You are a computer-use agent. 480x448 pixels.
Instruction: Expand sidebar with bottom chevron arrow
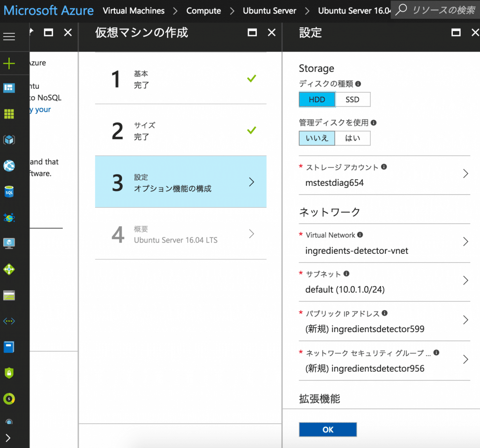(x=8, y=438)
